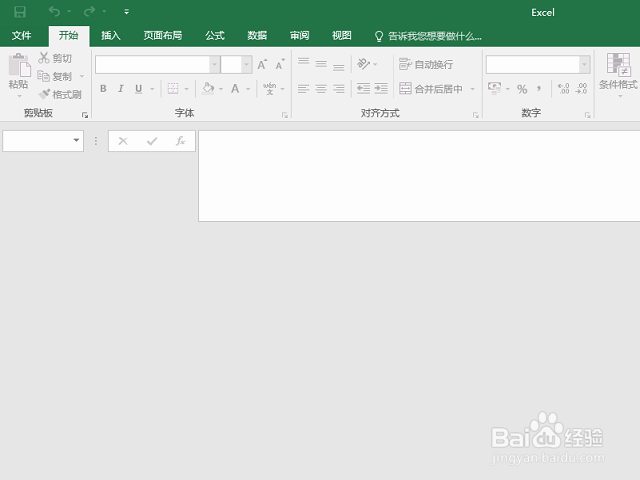
Task: Click the decrease decimal icon
Action: 581,89
